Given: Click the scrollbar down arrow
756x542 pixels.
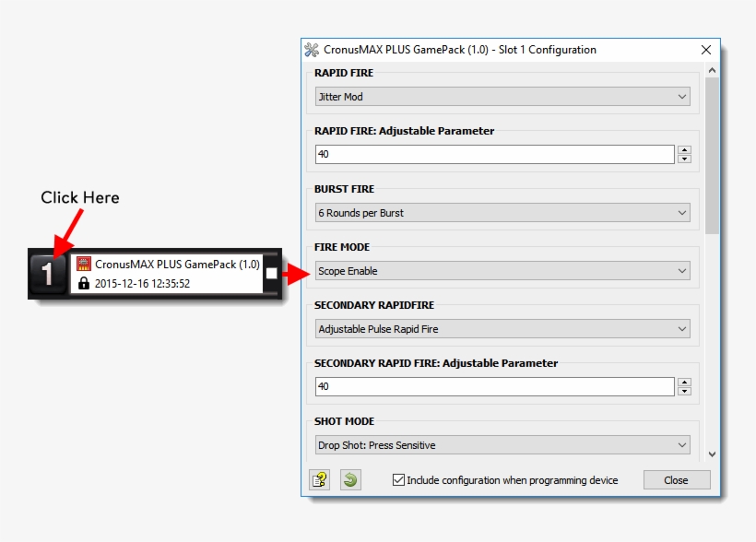Looking at the screenshot, I should tap(712, 454).
